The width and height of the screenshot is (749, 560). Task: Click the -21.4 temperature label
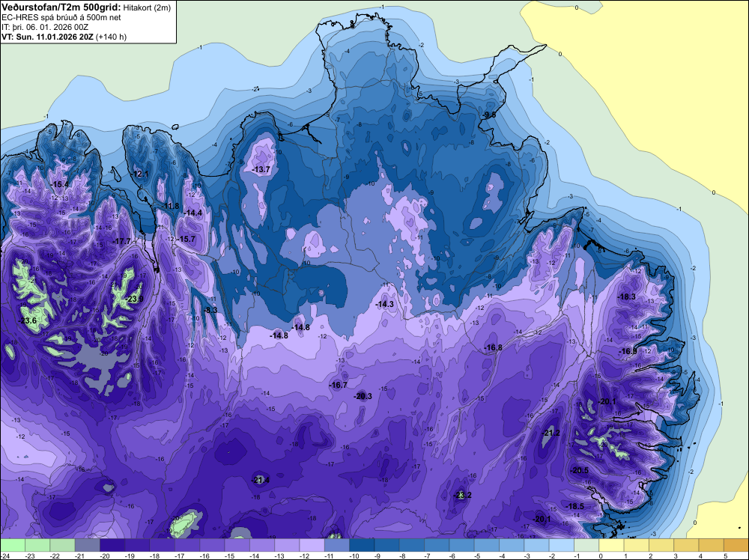tap(261, 480)
